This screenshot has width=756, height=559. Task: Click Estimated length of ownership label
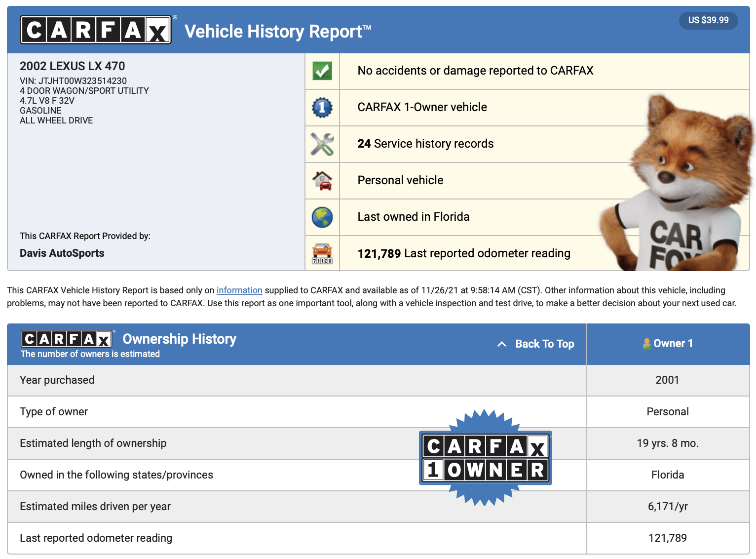93,443
